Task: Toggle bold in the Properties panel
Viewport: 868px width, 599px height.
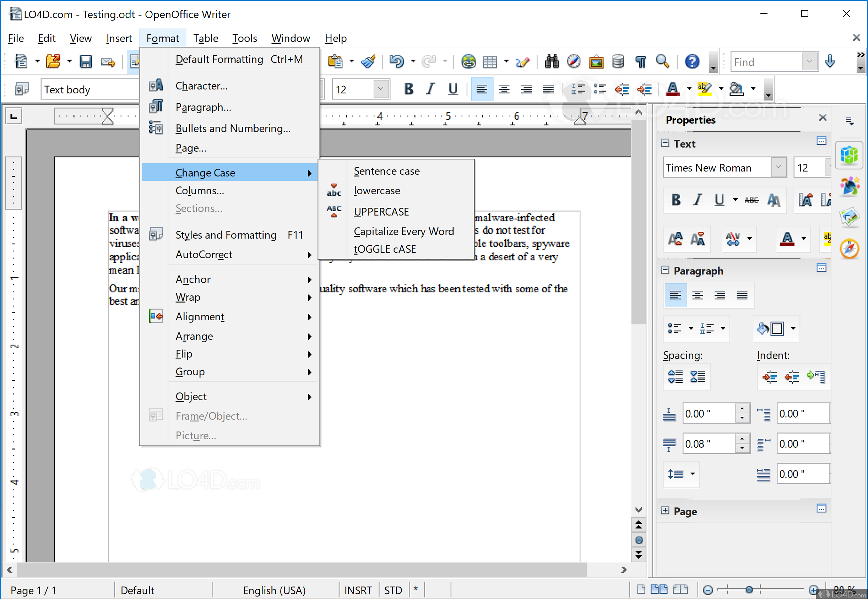Action: click(676, 200)
